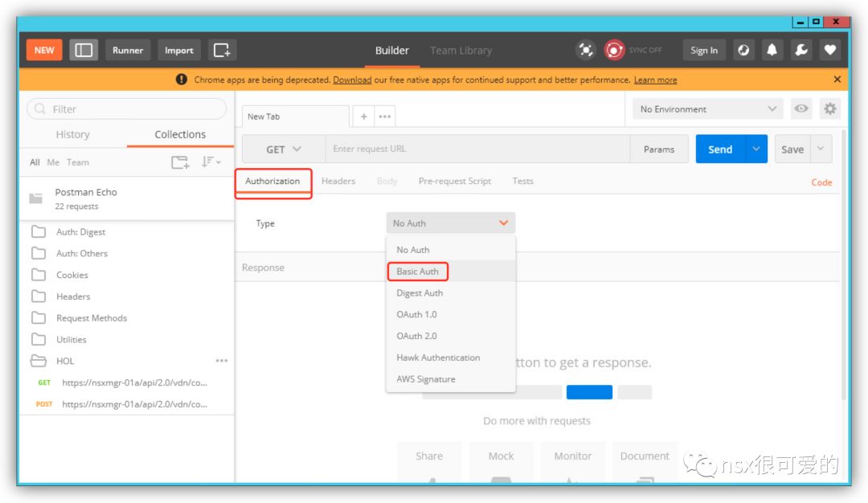This screenshot has width=868, height=503.
Task: Select the Tests tab
Action: pos(522,182)
